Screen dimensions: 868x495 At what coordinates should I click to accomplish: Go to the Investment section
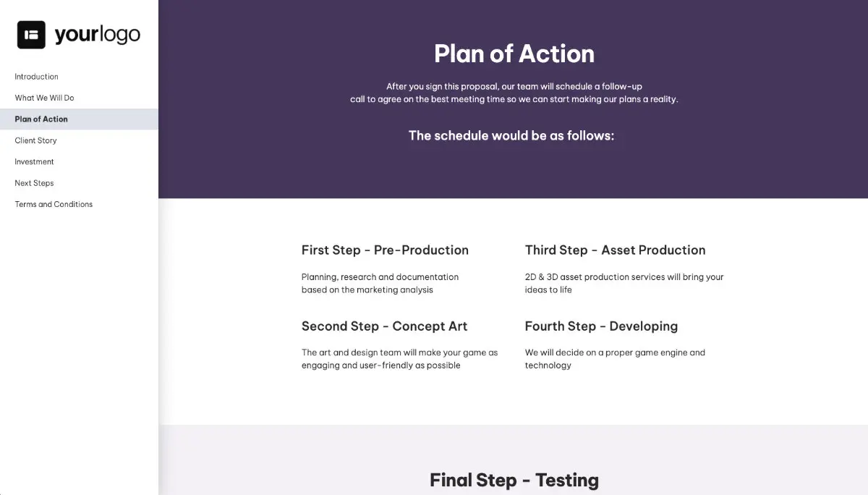[33, 161]
